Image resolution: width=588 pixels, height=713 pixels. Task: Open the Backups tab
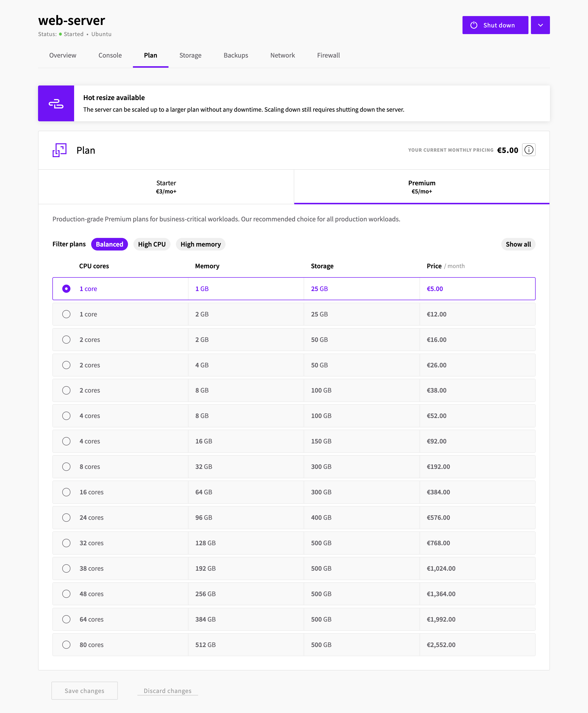pyautogui.click(x=236, y=55)
